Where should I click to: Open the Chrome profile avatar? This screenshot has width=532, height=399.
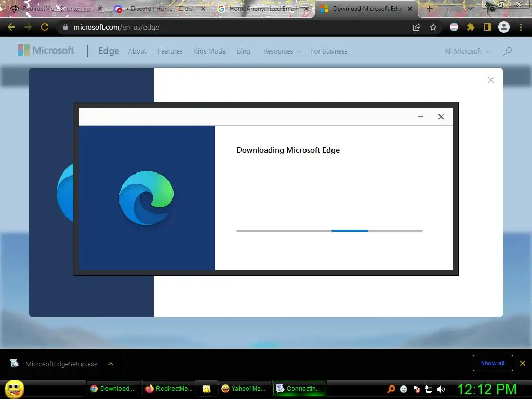coord(504,27)
